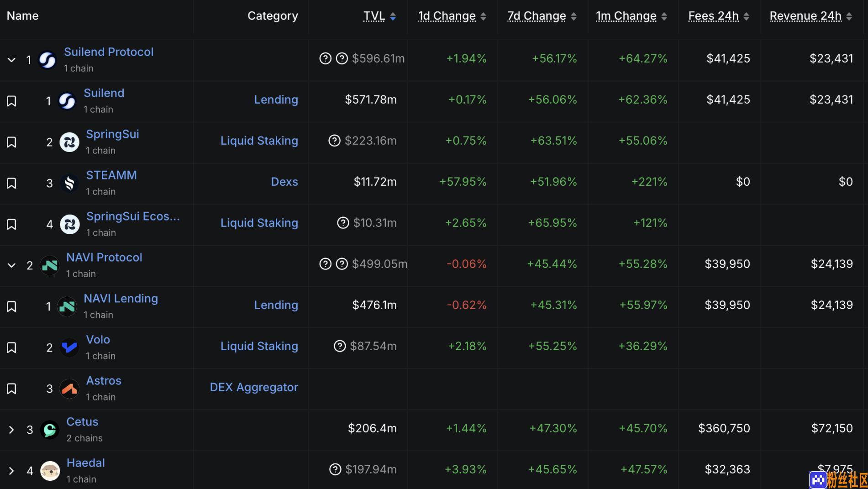
Task: Expand the Haedal group
Action: pyautogui.click(x=11, y=471)
